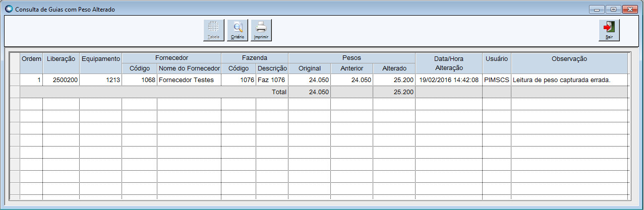Screen dimensions: 644x210
Task: Minimize the Consulta de Guias window
Action: (x=598, y=9)
